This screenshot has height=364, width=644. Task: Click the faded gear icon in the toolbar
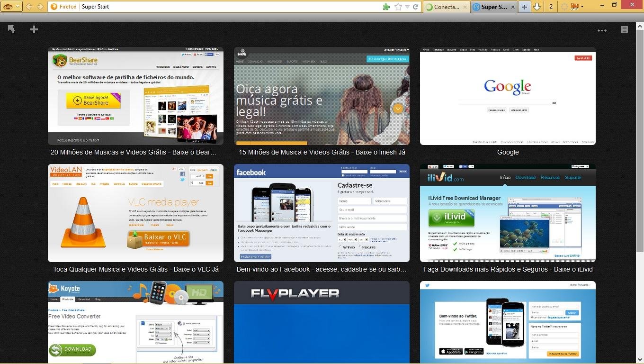click(564, 7)
